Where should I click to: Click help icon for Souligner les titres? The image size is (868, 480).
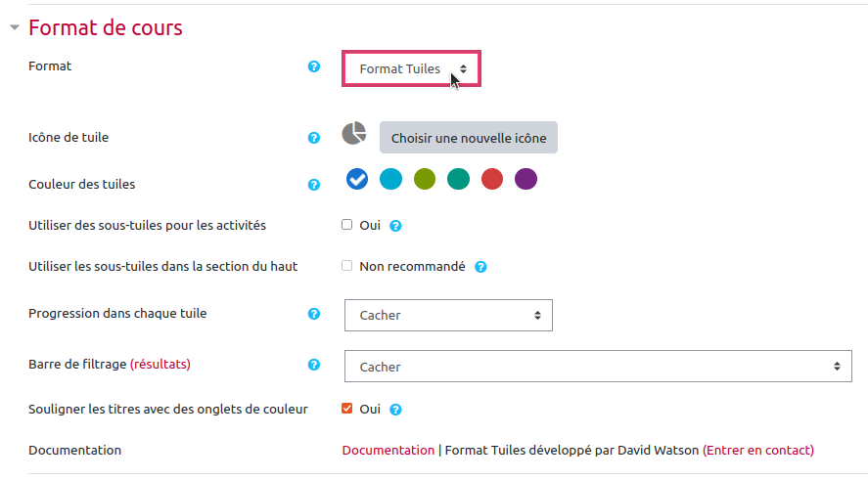tap(396, 410)
